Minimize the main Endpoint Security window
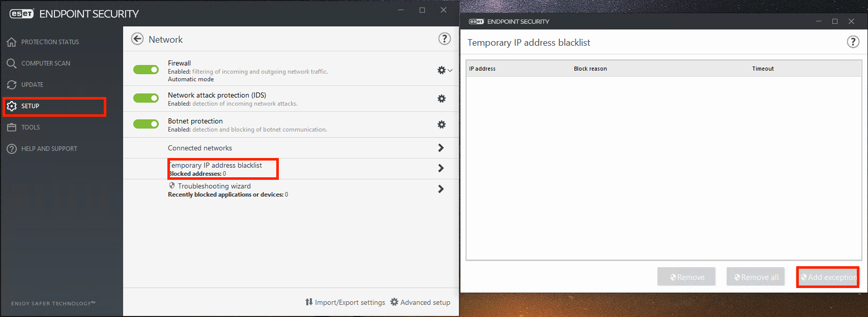The height and width of the screenshot is (317, 868). click(401, 10)
